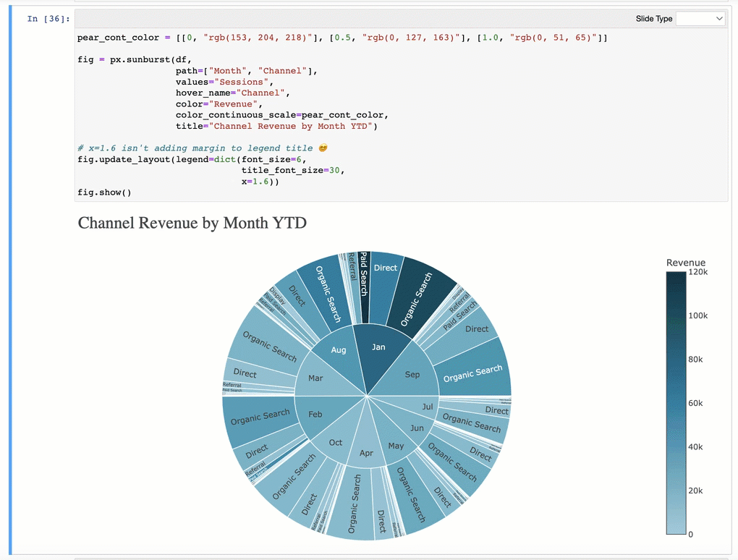Select the Mar inner wedge
Viewport: 738px width, 560px height.
click(x=316, y=379)
